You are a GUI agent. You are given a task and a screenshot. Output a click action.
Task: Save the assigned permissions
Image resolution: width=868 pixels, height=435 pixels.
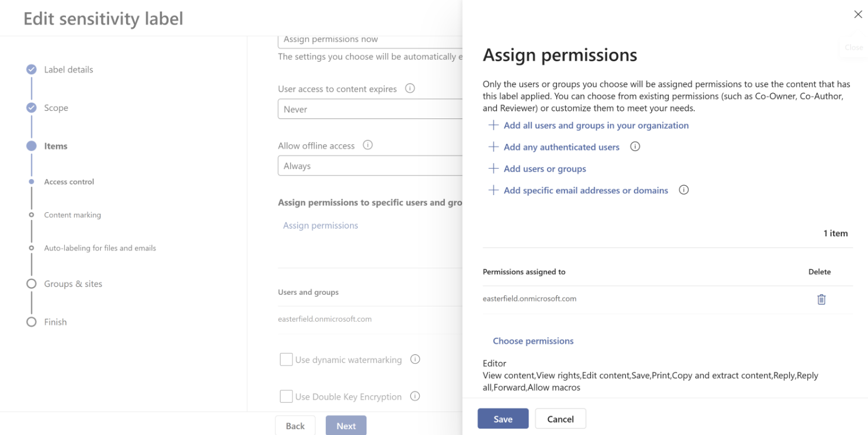click(503, 419)
